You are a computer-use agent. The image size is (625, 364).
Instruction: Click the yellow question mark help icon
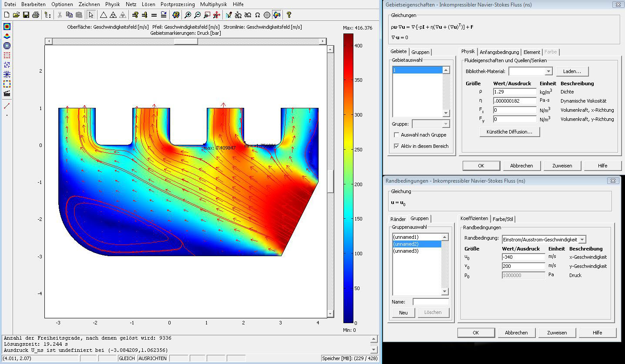pyautogui.click(x=289, y=15)
